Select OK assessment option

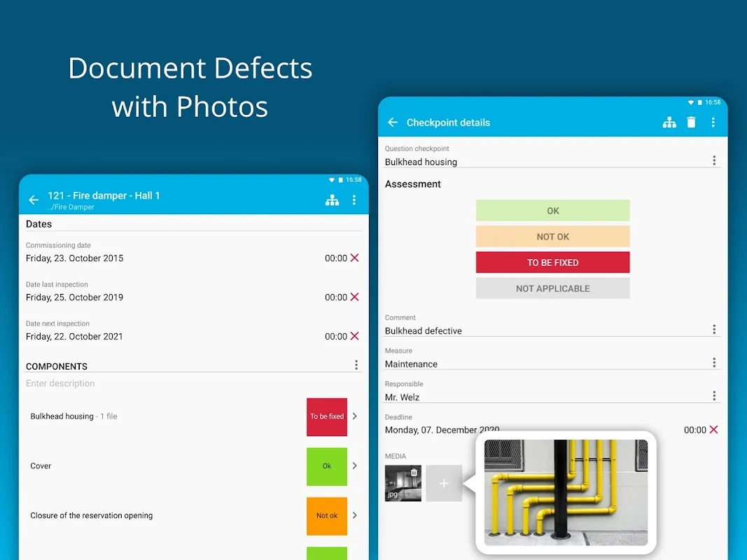tap(552, 211)
